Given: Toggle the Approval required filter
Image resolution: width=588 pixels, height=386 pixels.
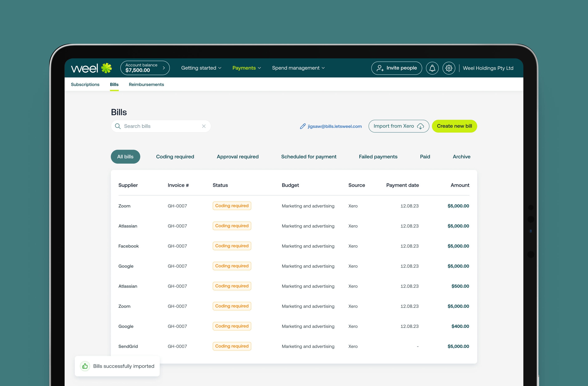Looking at the screenshot, I should point(237,156).
